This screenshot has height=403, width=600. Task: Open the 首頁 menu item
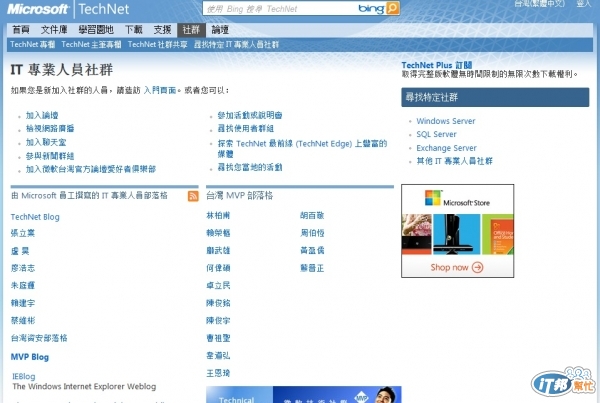[21, 29]
